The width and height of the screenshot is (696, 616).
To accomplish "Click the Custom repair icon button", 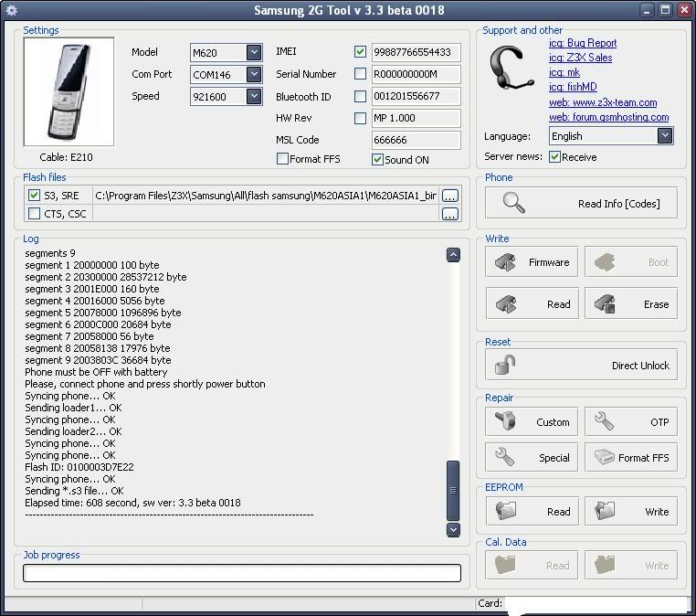I will point(532,421).
